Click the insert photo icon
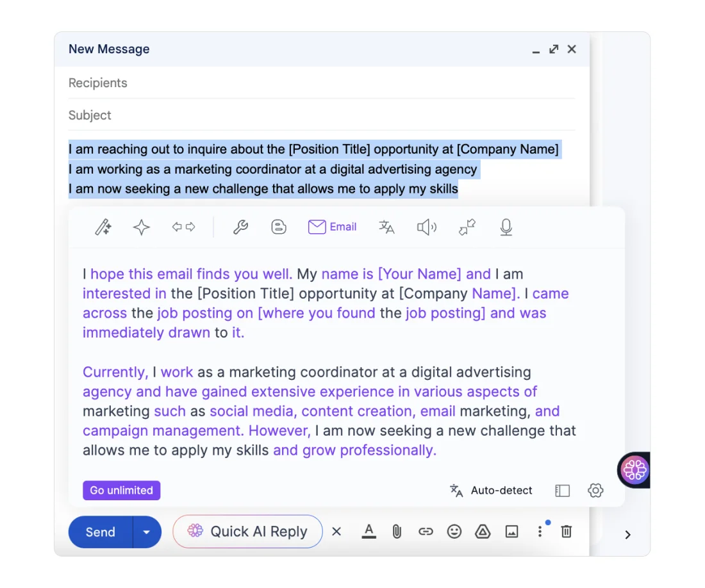 coord(511,532)
